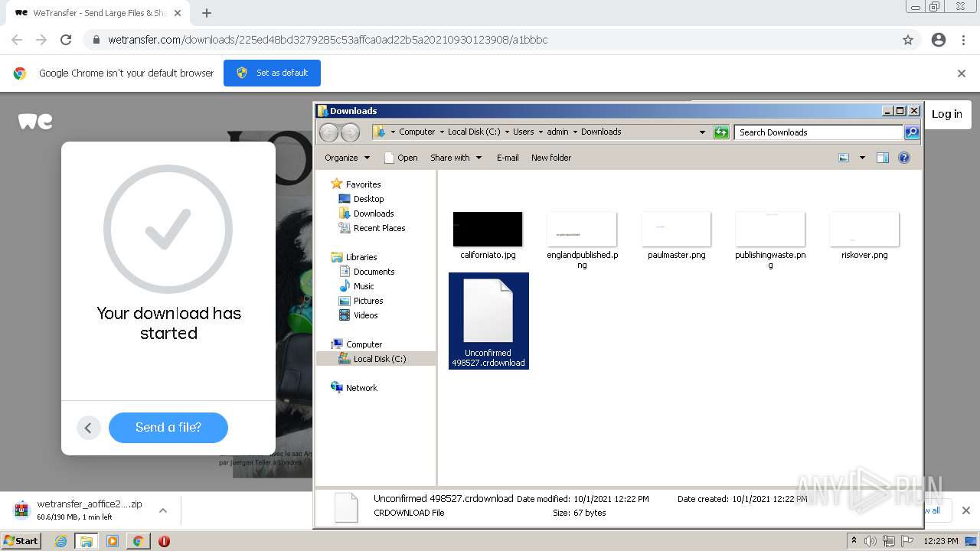Screen dimensions: 980x551
Task: Click the Chrome taskbar icon
Action: click(138, 541)
